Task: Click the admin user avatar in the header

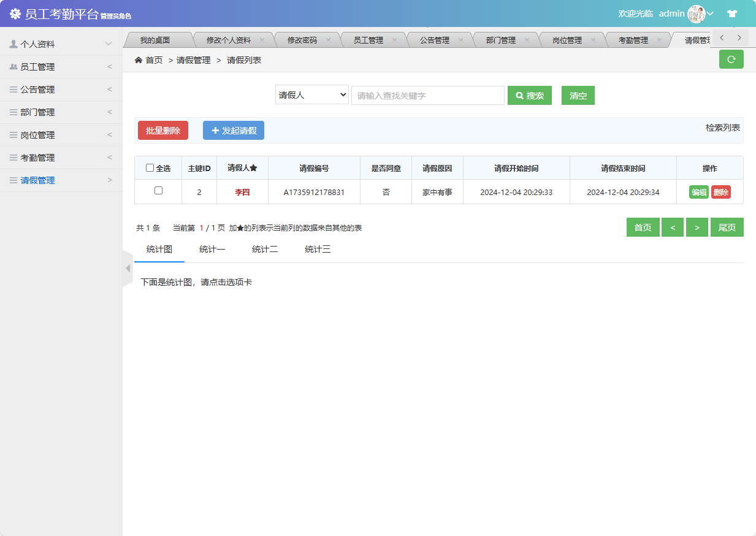Action: (696, 13)
